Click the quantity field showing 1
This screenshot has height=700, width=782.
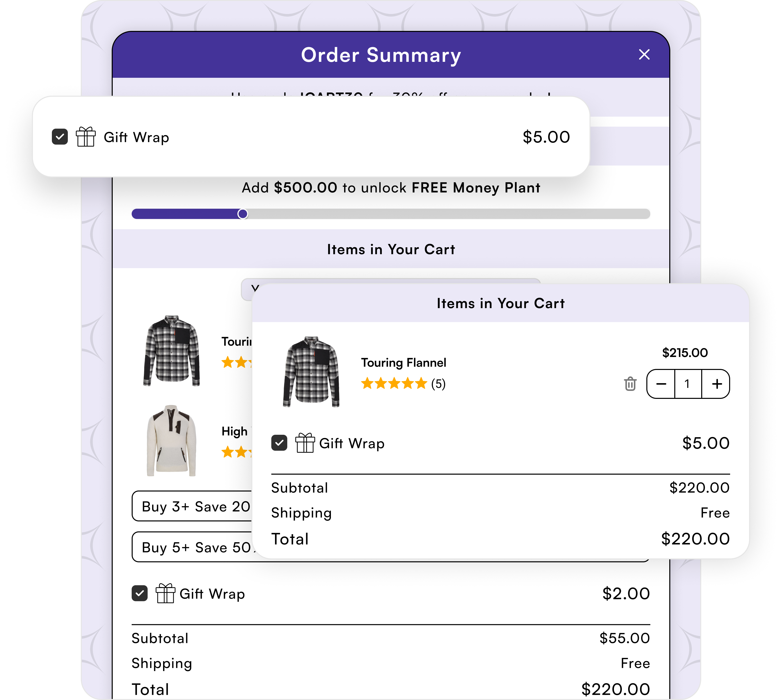(688, 384)
